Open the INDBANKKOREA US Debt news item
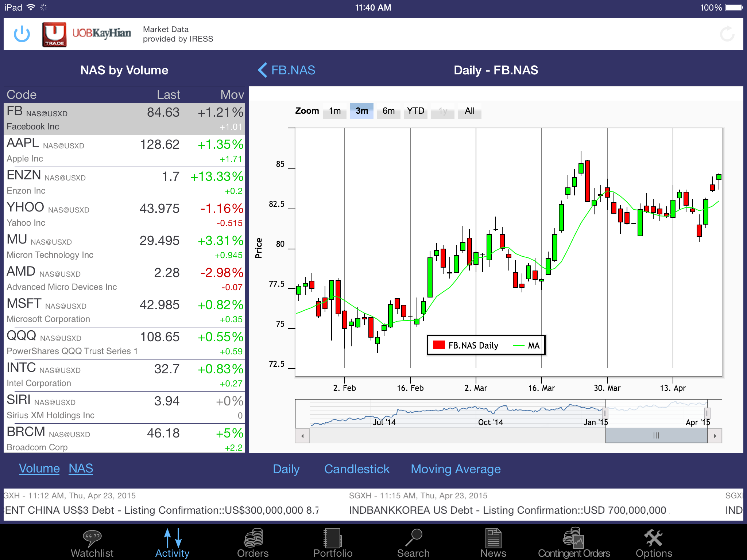747x560 pixels. (510, 504)
